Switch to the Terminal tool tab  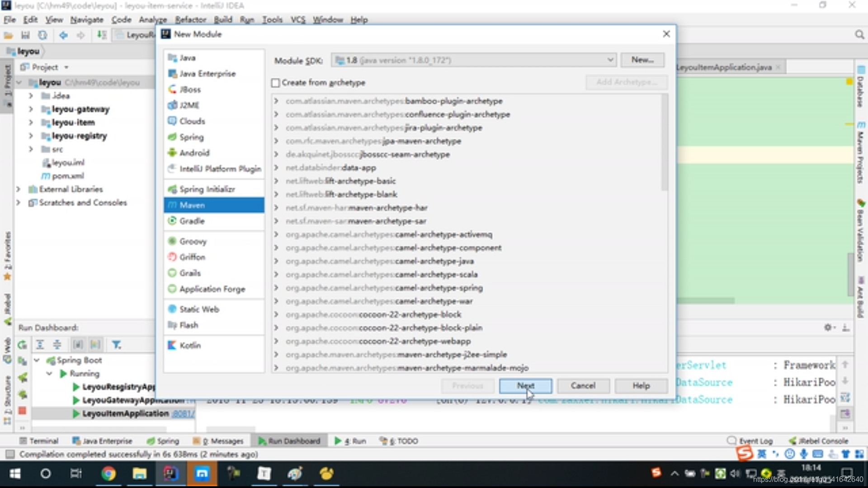(x=39, y=441)
